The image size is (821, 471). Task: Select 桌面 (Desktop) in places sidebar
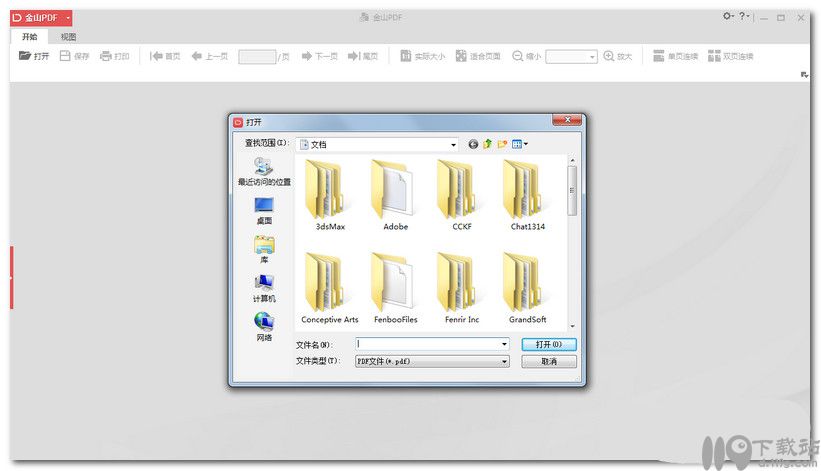tap(264, 211)
